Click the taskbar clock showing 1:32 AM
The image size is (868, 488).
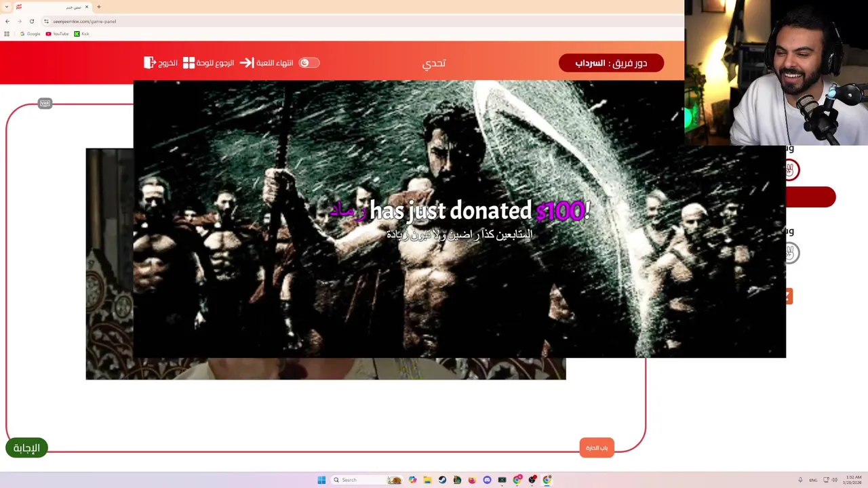click(853, 480)
